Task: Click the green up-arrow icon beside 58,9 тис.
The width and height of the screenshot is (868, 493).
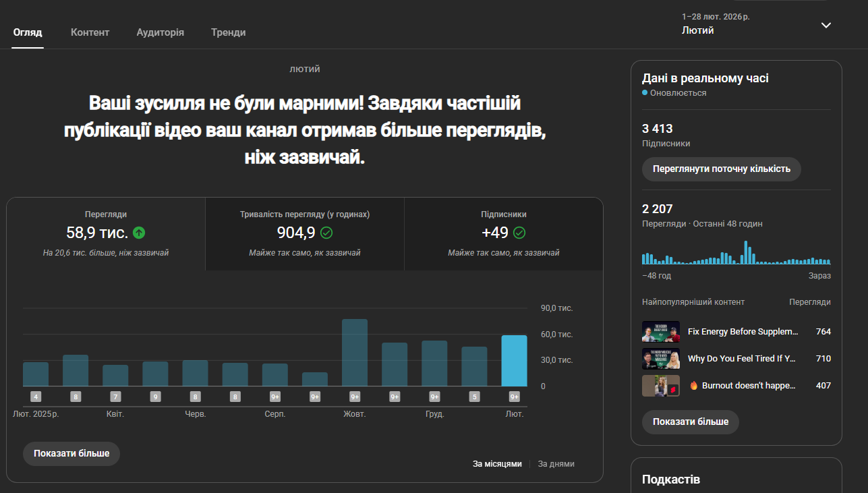Action: pyautogui.click(x=139, y=233)
